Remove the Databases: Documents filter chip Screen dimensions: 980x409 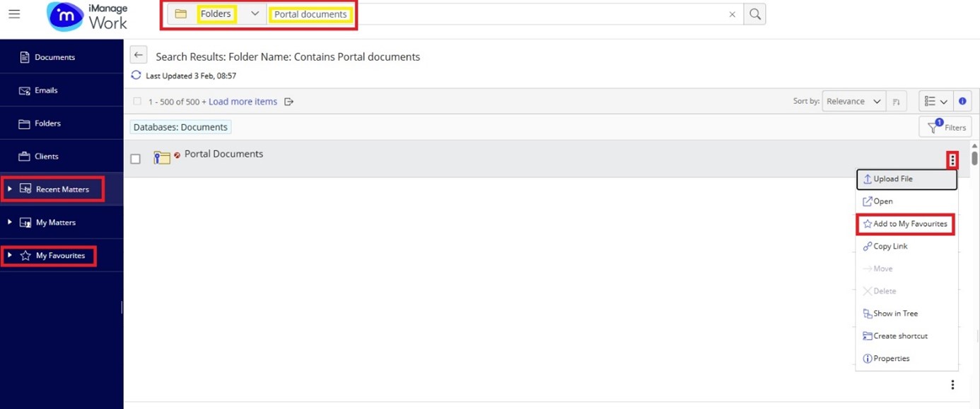point(180,126)
